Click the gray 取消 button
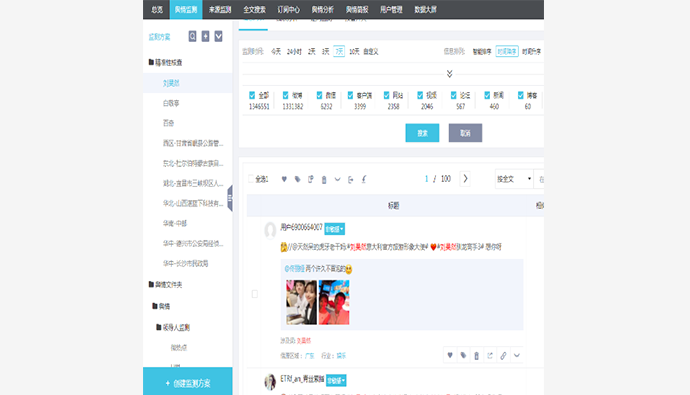The height and width of the screenshot is (395, 690). [465, 133]
